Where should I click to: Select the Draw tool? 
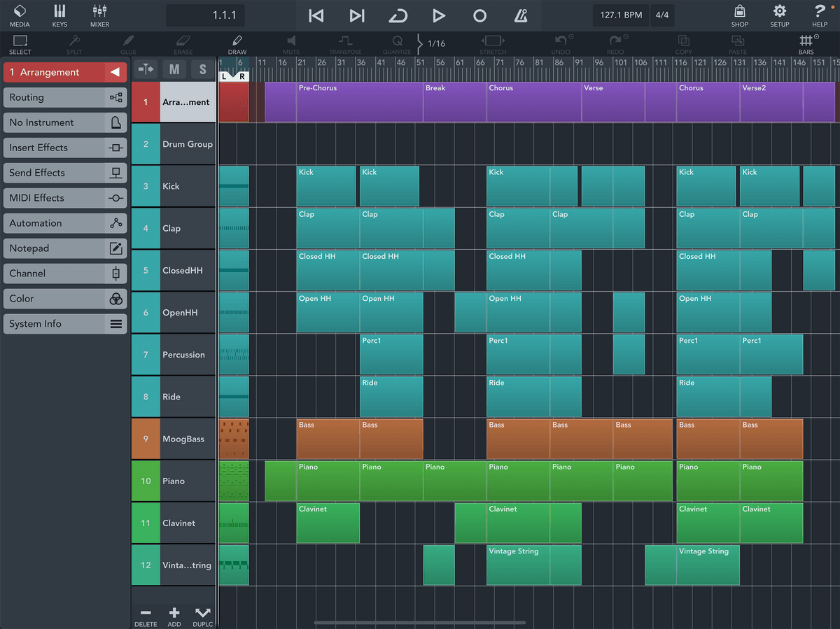237,44
